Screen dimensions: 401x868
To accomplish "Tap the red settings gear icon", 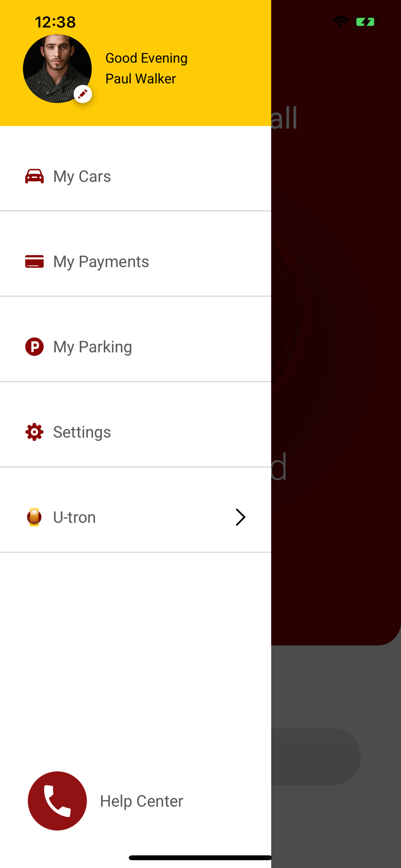I will point(34,432).
